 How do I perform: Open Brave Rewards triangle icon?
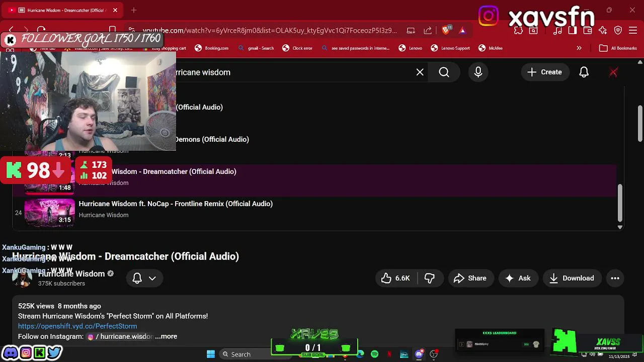click(x=462, y=30)
